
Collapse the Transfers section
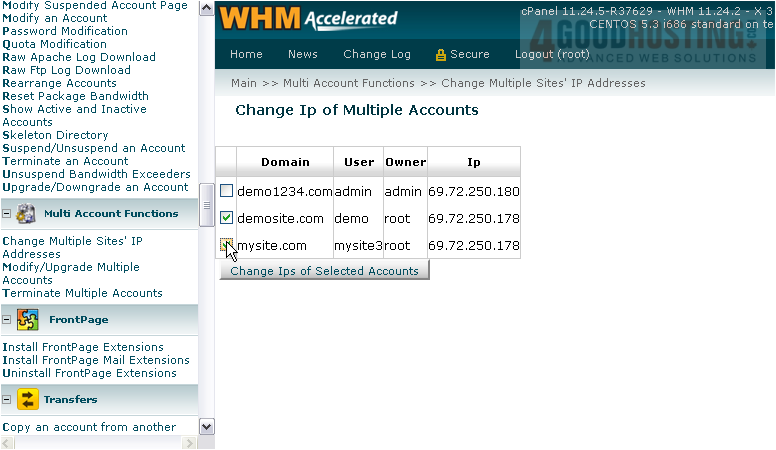click(7, 400)
